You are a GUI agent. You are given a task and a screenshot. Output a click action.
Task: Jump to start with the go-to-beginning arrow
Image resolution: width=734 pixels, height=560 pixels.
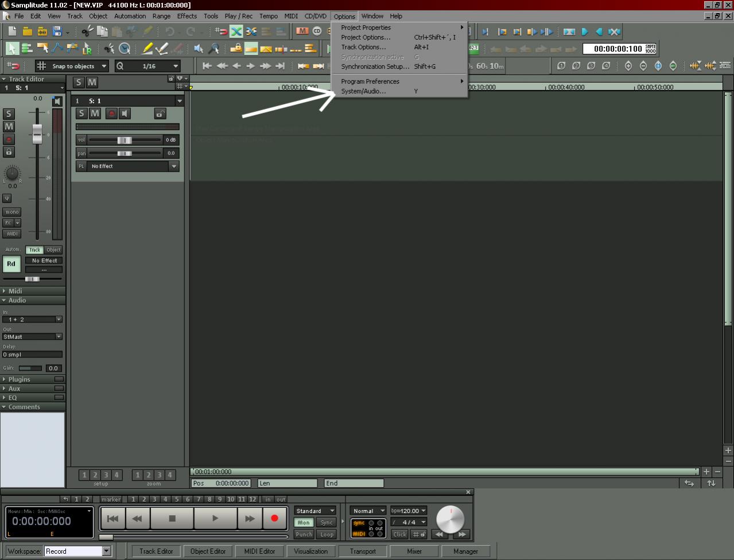click(x=207, y=66)
